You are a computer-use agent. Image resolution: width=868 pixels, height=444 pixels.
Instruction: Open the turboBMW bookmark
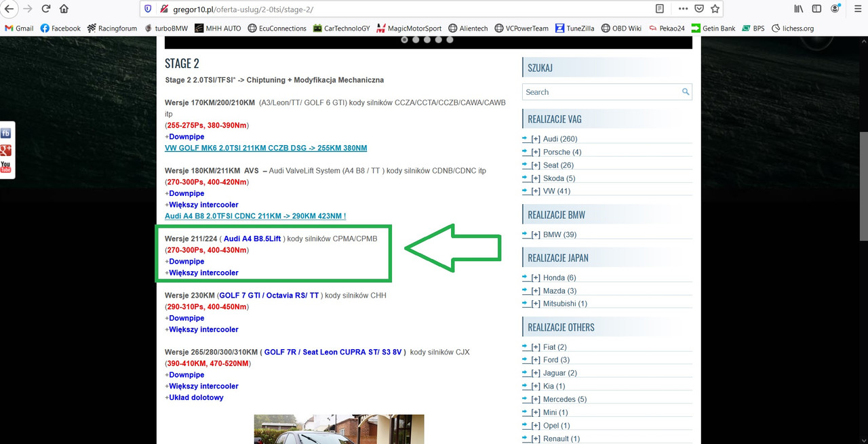(166, 28)
